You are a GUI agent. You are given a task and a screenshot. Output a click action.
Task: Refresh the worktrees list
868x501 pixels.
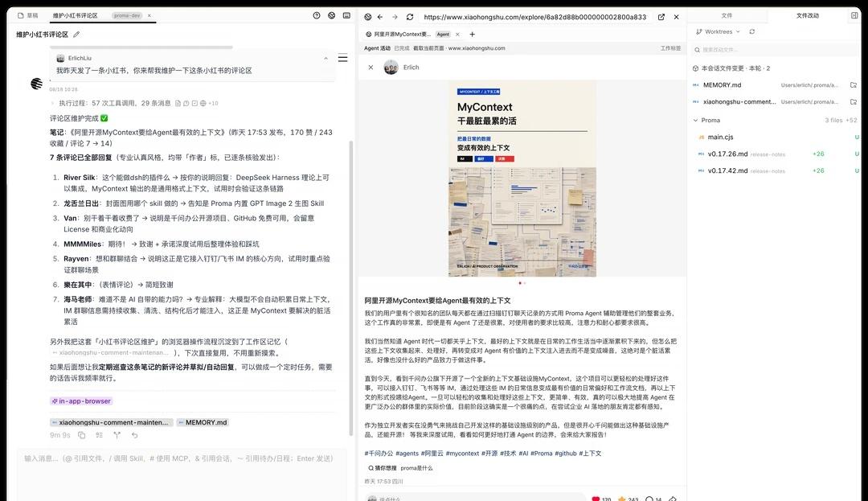[751, 31]
